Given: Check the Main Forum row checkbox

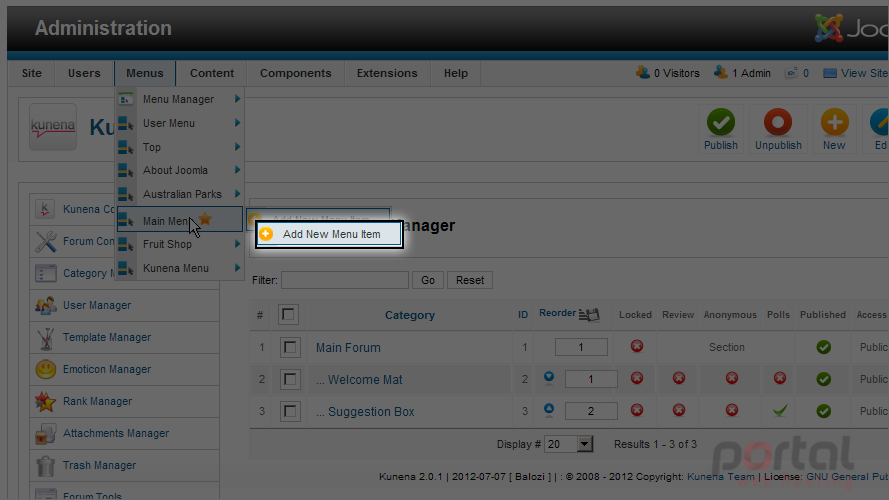Looking at the screenshot, I should click(x=290, y=347).
